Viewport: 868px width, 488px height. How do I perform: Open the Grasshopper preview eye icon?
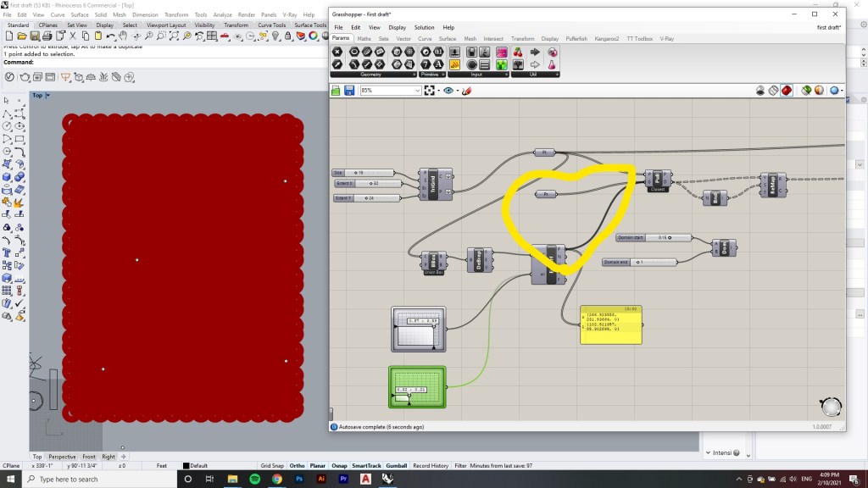tap(448, 91)
